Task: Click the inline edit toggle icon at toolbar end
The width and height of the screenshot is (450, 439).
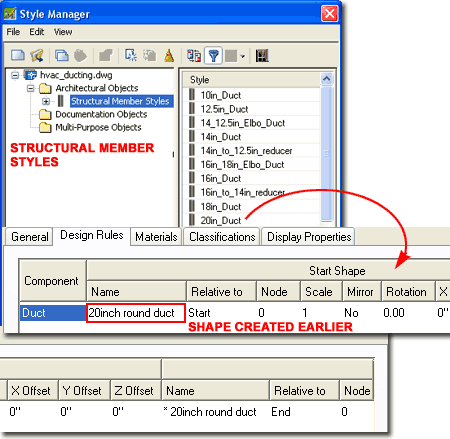Action: (262, 55)
